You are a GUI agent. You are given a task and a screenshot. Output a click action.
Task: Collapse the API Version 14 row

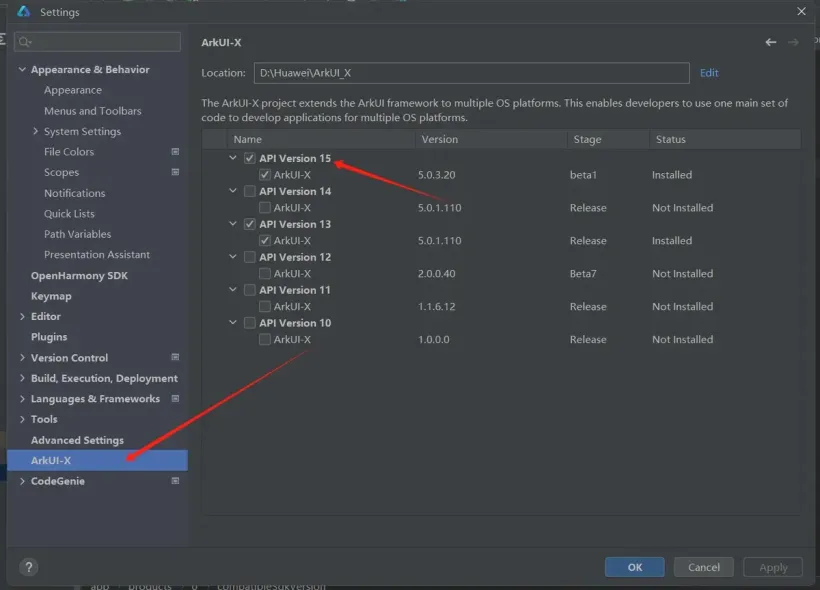click(x=233, y=190)
